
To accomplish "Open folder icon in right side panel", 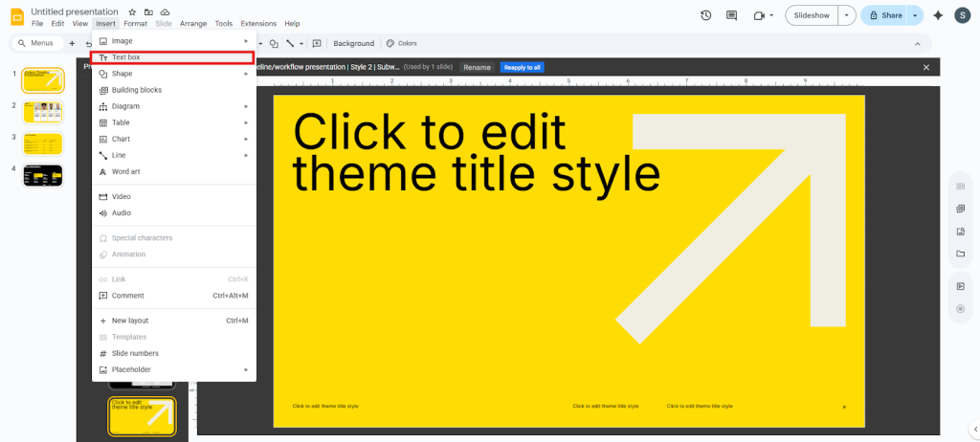I will click(960, 254).
